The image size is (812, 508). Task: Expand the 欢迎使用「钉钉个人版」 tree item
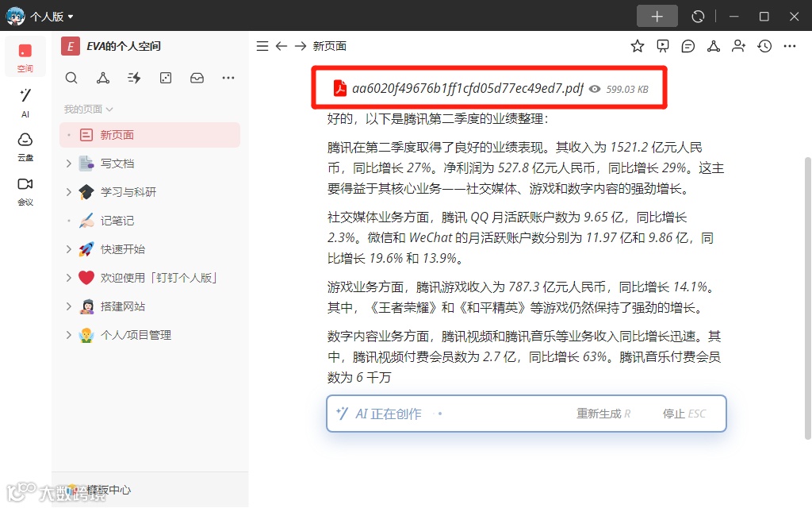click(69, 278)
